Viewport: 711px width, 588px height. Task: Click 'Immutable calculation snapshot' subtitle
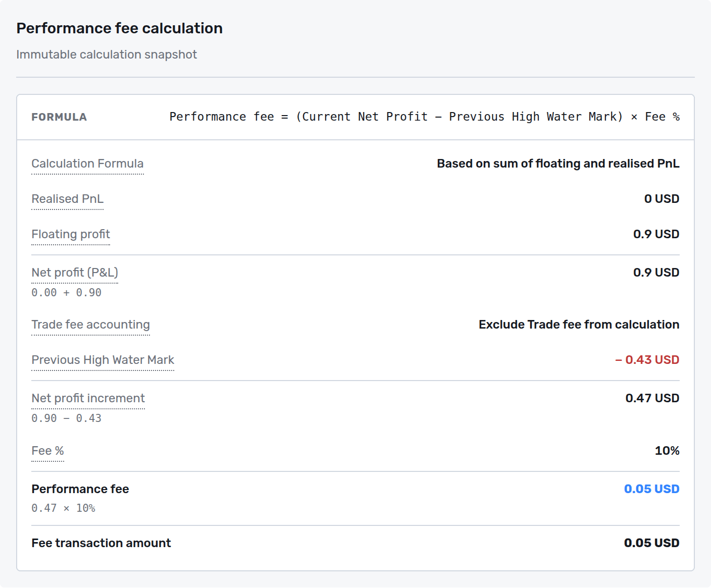coord(107,55)
